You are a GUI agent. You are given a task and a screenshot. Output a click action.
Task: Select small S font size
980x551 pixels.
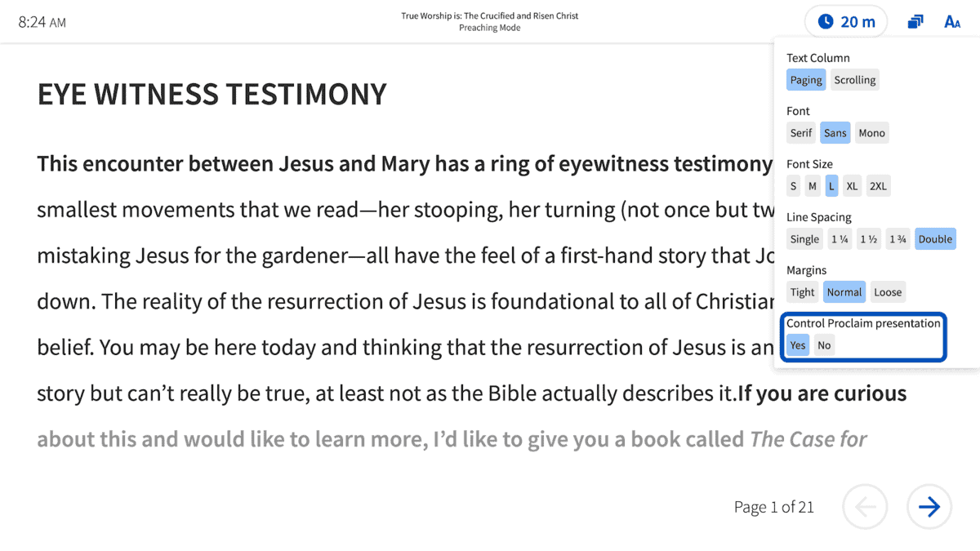click(793, 186)
